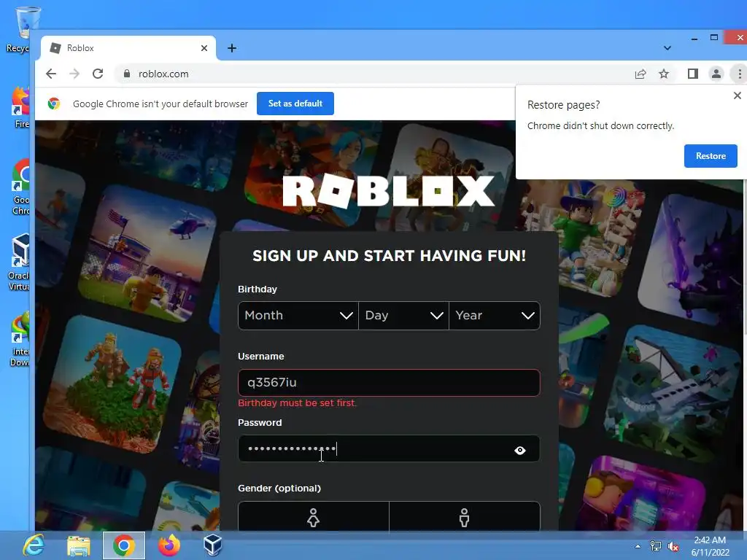Select the Internet Download desktop shortcut

tap(20, 339)
